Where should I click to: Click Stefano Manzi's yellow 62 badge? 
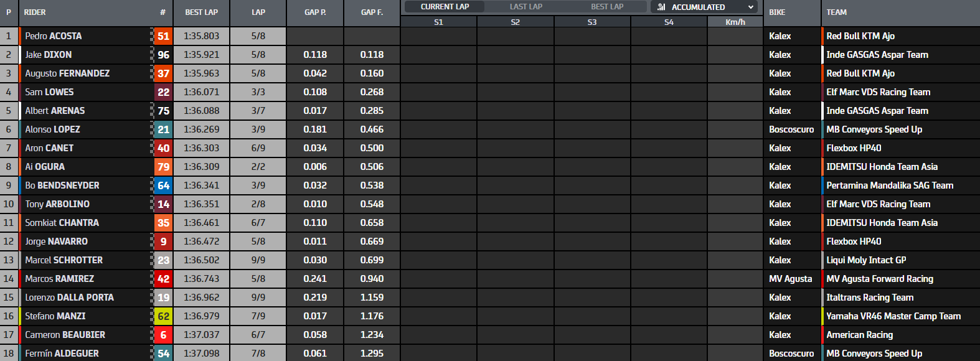tap(163, 316)
